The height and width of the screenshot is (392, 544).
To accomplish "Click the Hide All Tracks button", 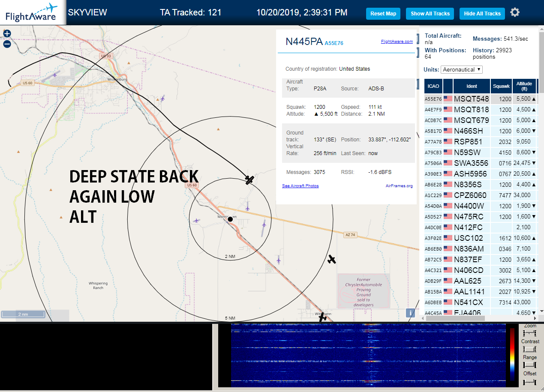I will 482,13.
